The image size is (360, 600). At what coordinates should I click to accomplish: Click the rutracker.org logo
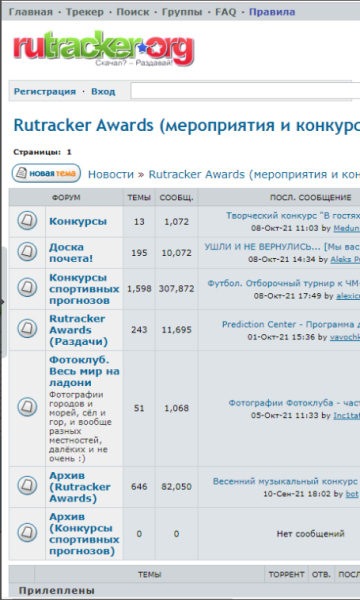(103, 49)
